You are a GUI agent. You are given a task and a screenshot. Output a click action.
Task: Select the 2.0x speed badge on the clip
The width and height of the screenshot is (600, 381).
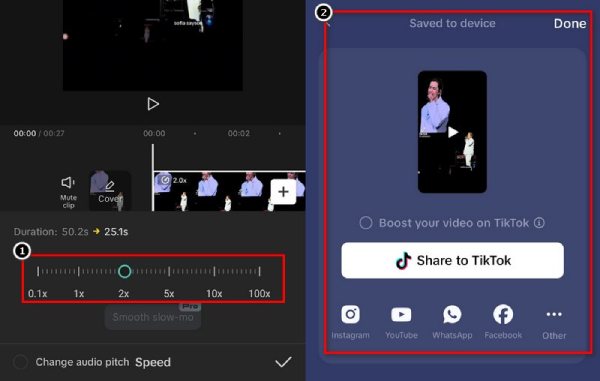[174, 180]
